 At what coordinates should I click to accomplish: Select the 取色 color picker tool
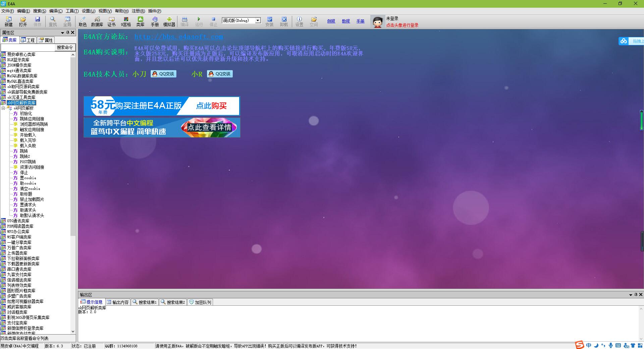[x=83, y=21]
